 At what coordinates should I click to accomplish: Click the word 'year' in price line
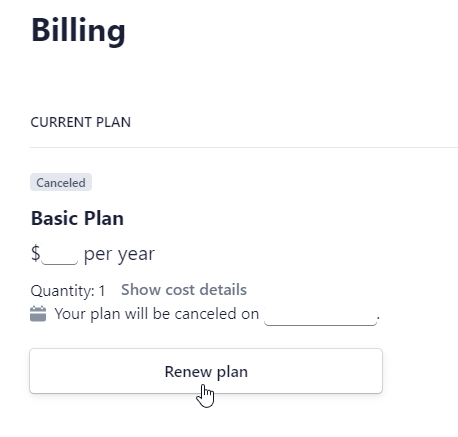click(x=136, y=255)
